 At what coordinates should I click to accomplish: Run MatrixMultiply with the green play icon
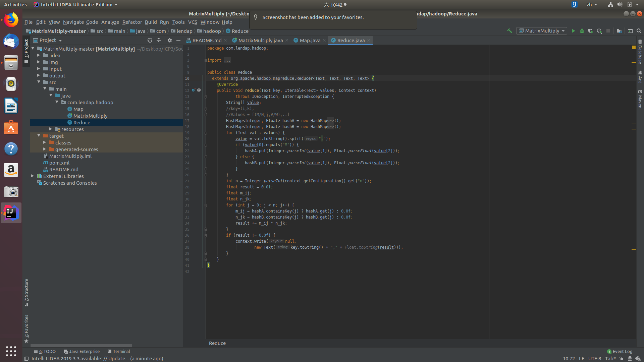tap(573, 31)
